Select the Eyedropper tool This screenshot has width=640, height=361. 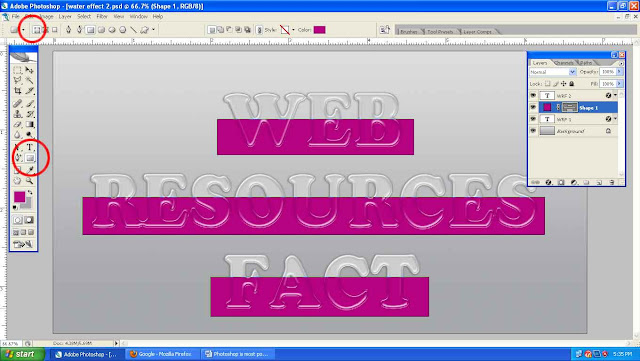pos(29,170)
